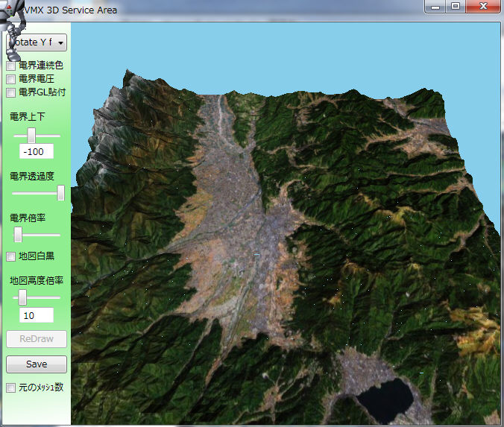Click the Save button
The height and width of the screenshot is (427, 504).
[37, 364]
